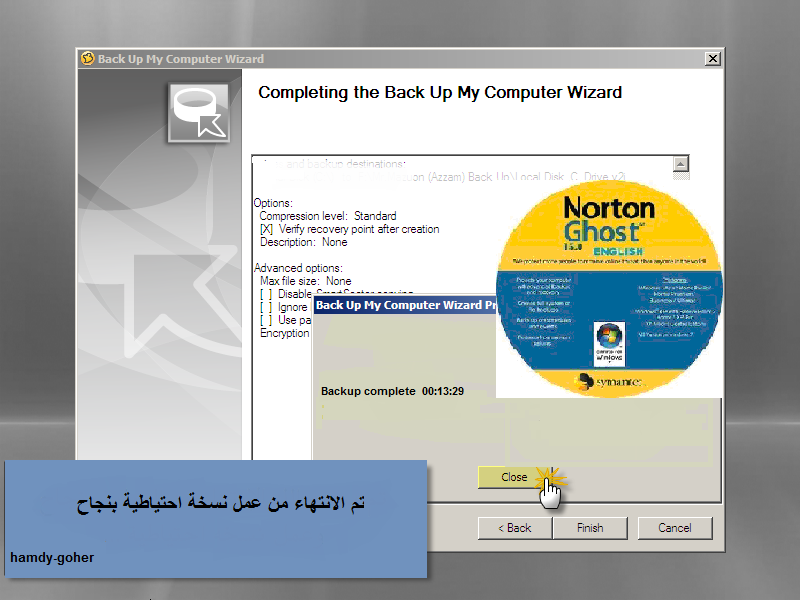Go back with the < Back button
Viewport: 800px width, 600px height.
(515, 528)
